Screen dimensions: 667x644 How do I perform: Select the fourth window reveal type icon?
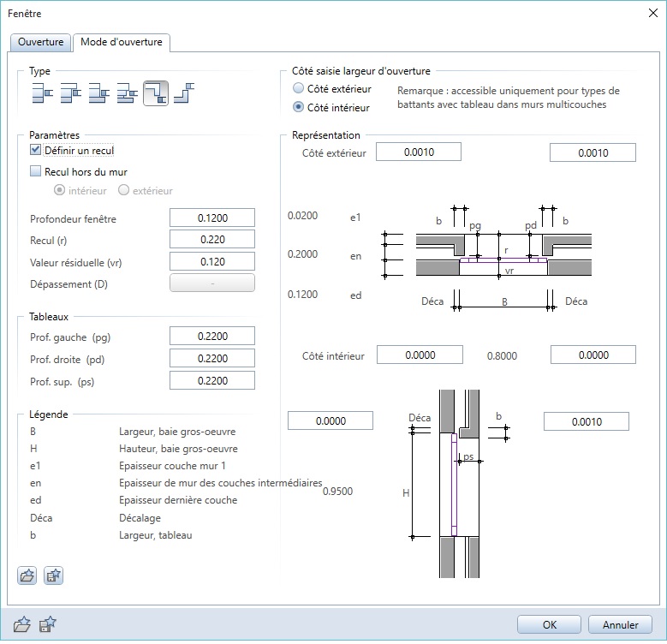(x=128, y=93)
